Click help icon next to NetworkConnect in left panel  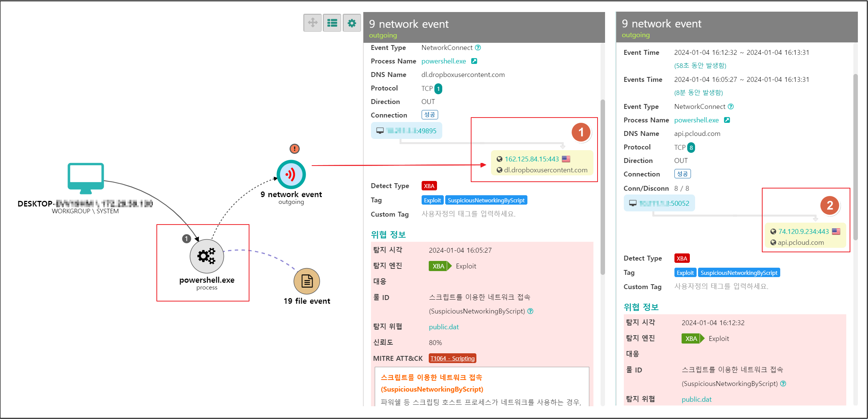(x=478, y=48)
